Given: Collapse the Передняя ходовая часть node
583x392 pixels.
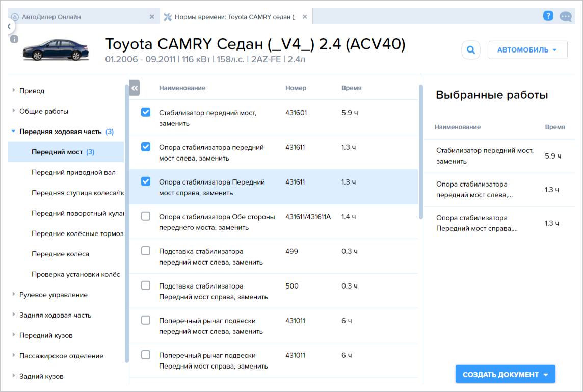Looking at the screenshot, I should pyautogui.click(x=14, y=132).
